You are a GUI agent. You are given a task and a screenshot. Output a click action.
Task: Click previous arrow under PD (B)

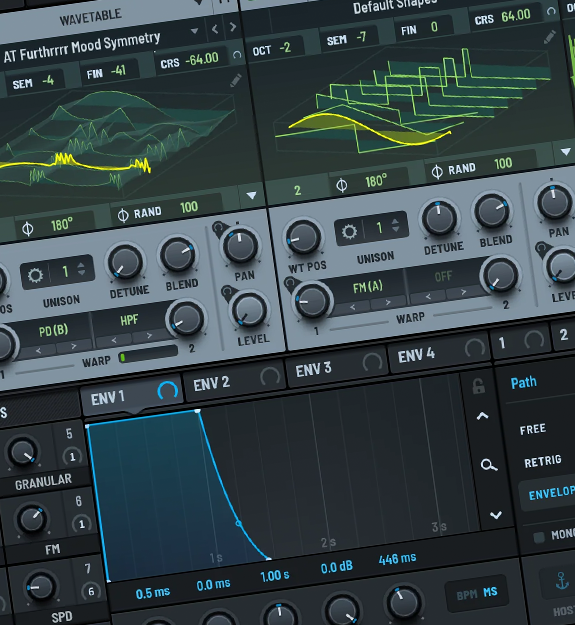click(38, 351)
